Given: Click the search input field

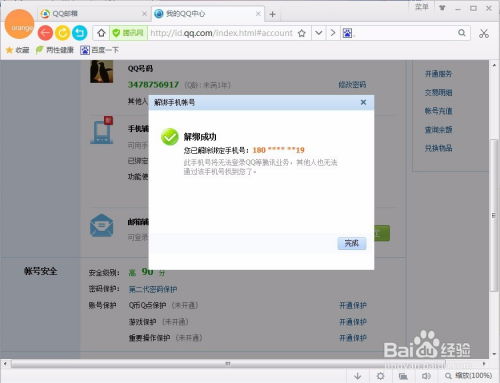Looking at the screenshot, I should (405, 33).
